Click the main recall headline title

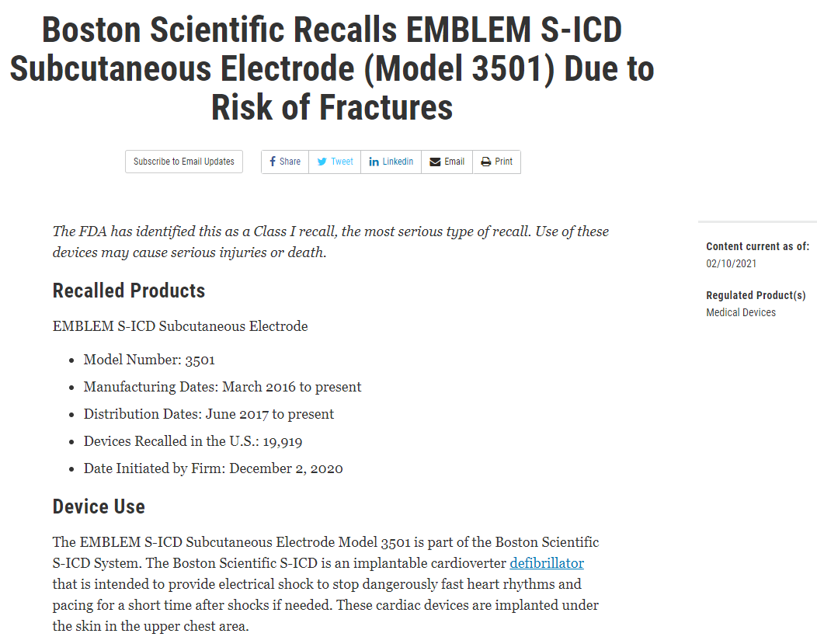pyautogui.click(x=332, y=69)
